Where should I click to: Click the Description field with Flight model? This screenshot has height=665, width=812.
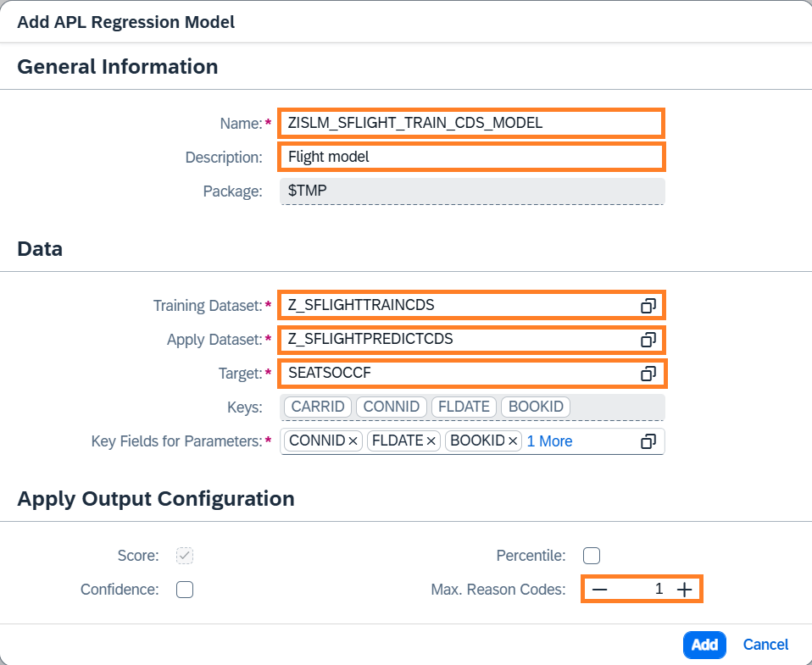tap(470, 157)
